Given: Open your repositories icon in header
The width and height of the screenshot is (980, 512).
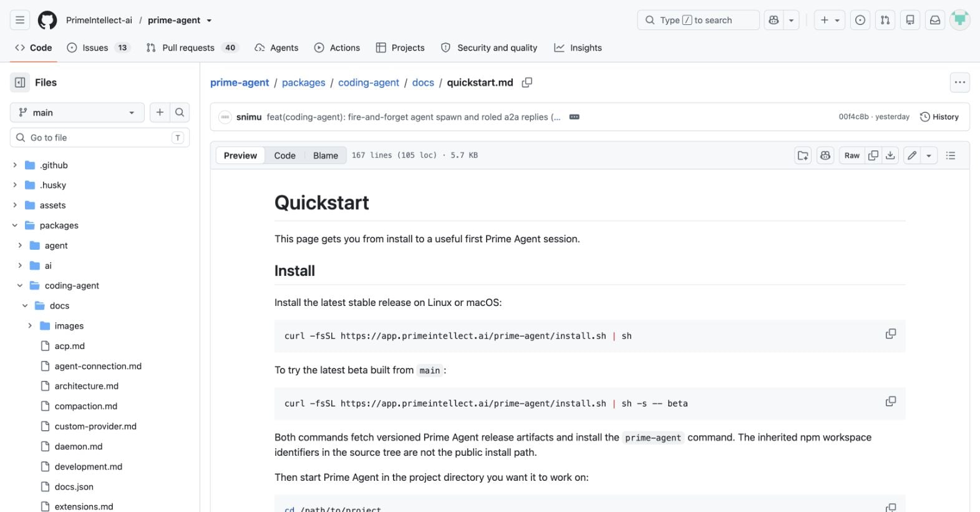Looking at the screenshot, I should tap(910, 20).
